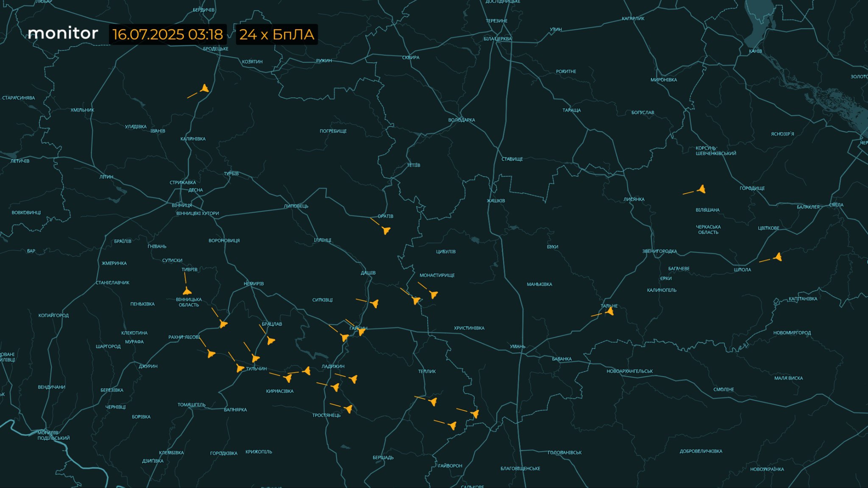The image size is (868, 488).
Task: Click the drone icon below Монастирище
Action: pyautogui.click(x=433, y=294)
